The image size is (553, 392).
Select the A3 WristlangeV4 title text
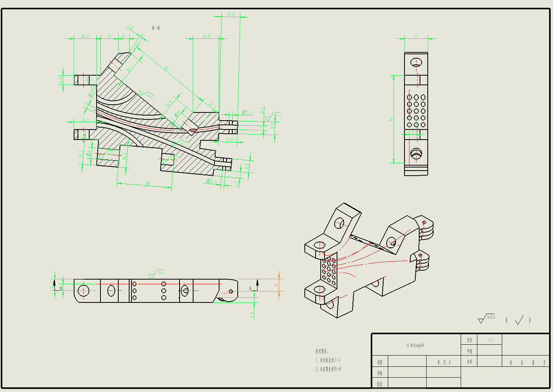(x=415, y=345)
